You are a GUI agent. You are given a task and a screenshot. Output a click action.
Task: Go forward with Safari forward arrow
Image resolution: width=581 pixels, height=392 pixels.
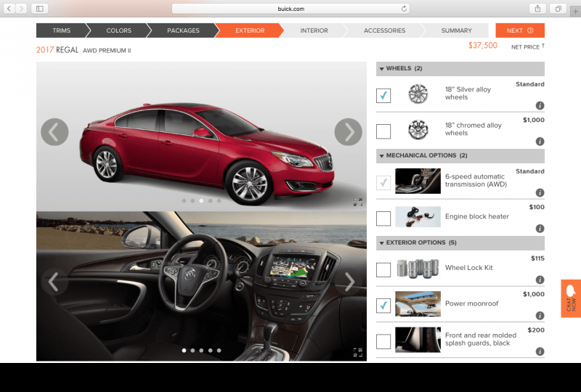pos(21,9)
